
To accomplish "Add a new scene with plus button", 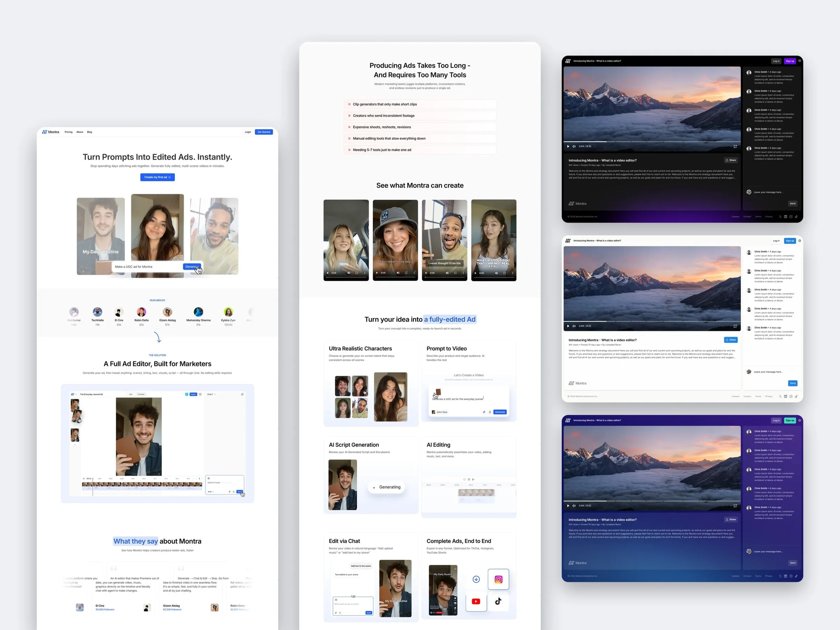I will pyautogui.click(x=75, y=445).
